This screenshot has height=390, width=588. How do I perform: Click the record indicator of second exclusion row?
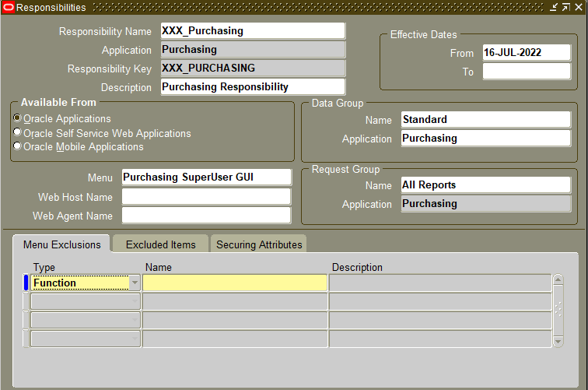tap(26, 301)
